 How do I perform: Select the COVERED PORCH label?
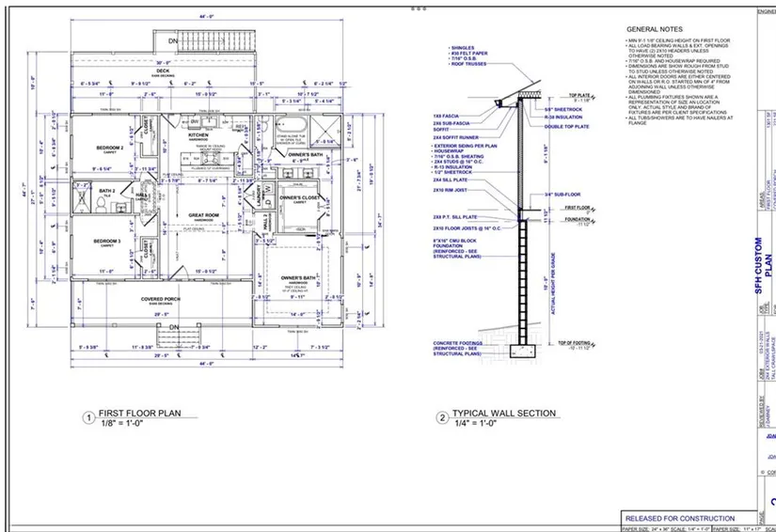pyautogui.click(x=160, y=299)
